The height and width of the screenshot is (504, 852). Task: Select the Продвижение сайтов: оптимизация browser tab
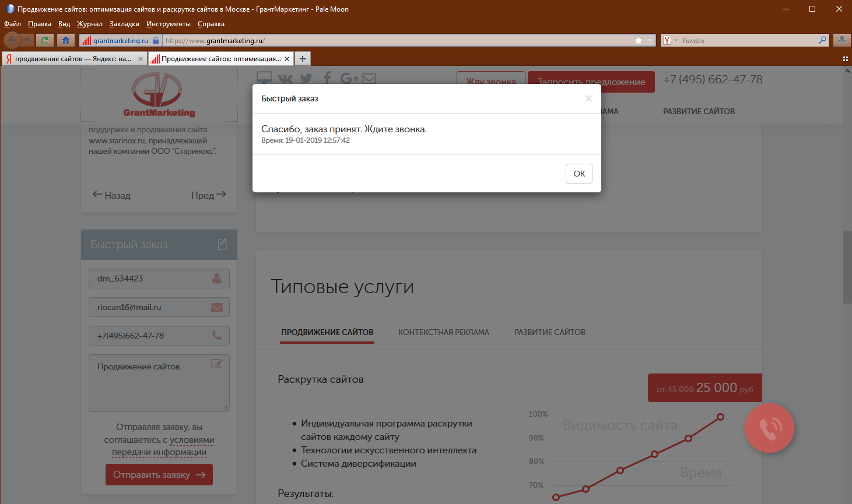[221, 59]
